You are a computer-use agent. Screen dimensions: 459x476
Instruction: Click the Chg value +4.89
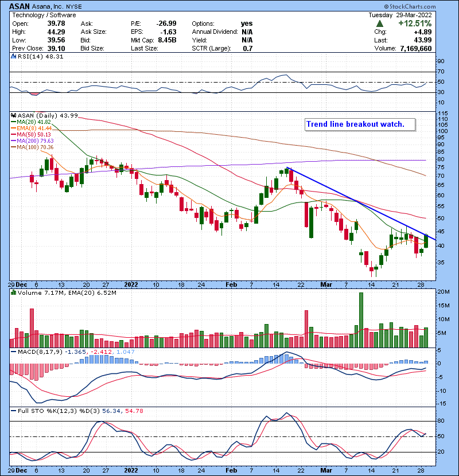click(x=422, y=32)
